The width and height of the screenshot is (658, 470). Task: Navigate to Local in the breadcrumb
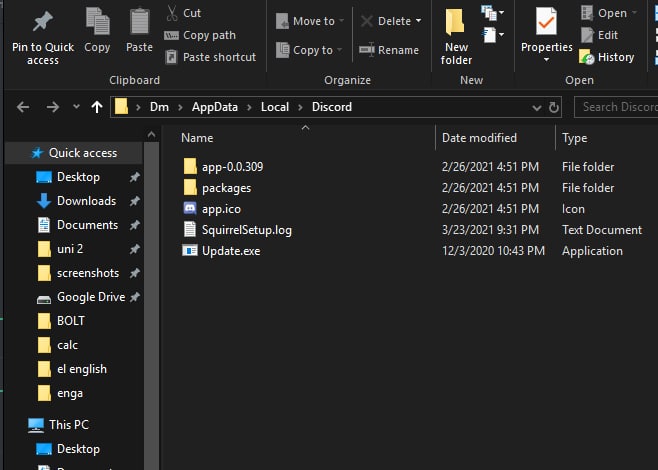pyautogui.click(x=275, y=107)
